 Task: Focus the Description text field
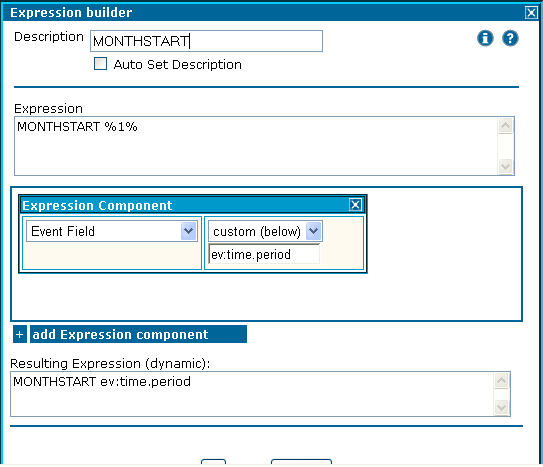click(x=206, y=41)
